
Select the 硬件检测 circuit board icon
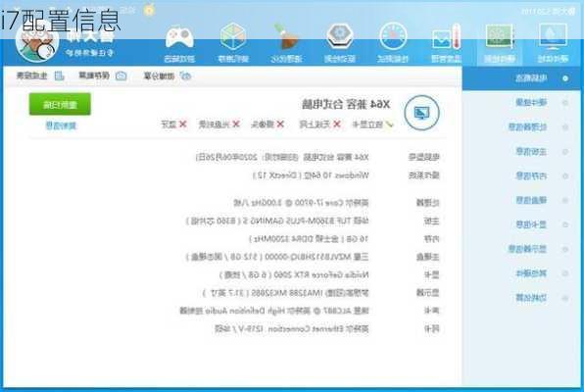pos(500,37)
